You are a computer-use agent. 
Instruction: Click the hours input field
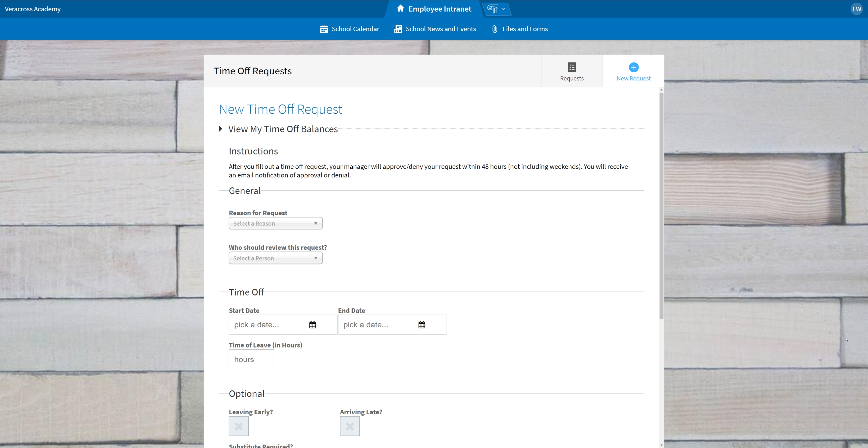coord(251,359)
